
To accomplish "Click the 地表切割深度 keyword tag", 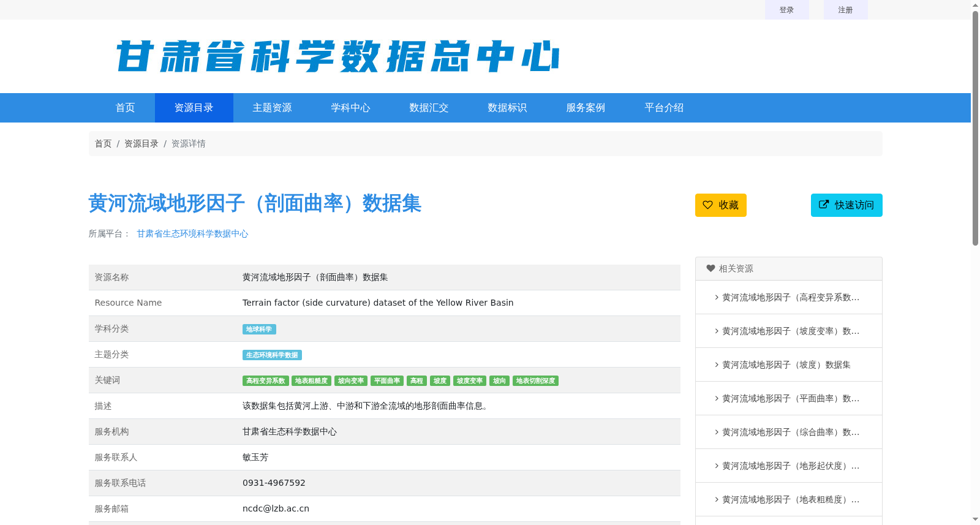I will [535, 381].
